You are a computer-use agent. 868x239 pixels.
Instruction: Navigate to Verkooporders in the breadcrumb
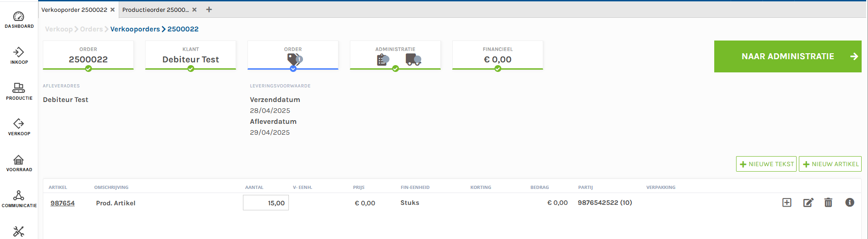(135, 29)
